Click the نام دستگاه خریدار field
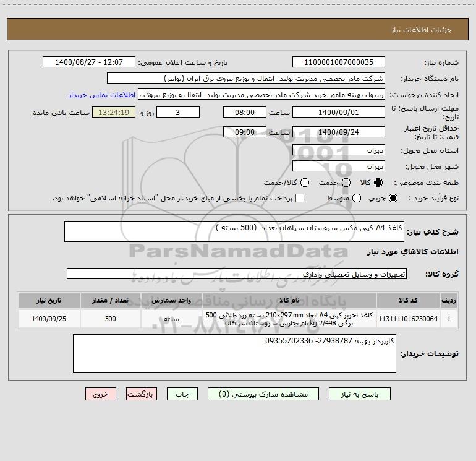The image size is (476, 461). (246, 79)
